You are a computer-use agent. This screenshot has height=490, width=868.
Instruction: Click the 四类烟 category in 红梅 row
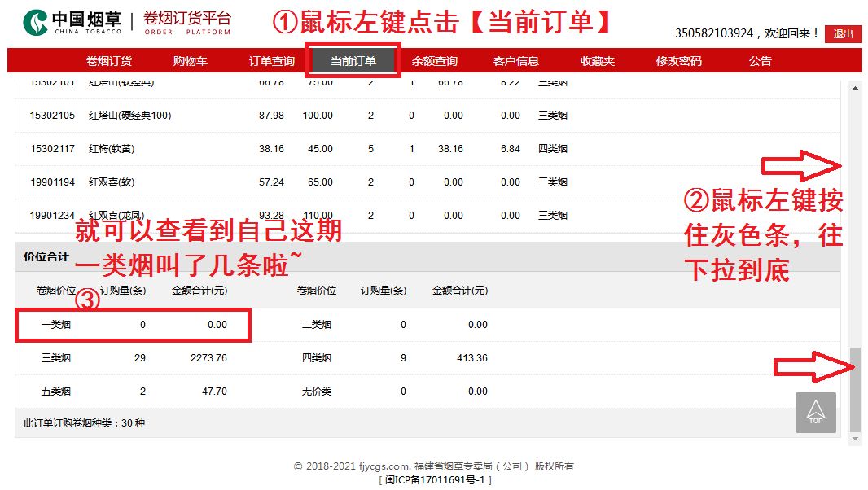tap(552, 148)
